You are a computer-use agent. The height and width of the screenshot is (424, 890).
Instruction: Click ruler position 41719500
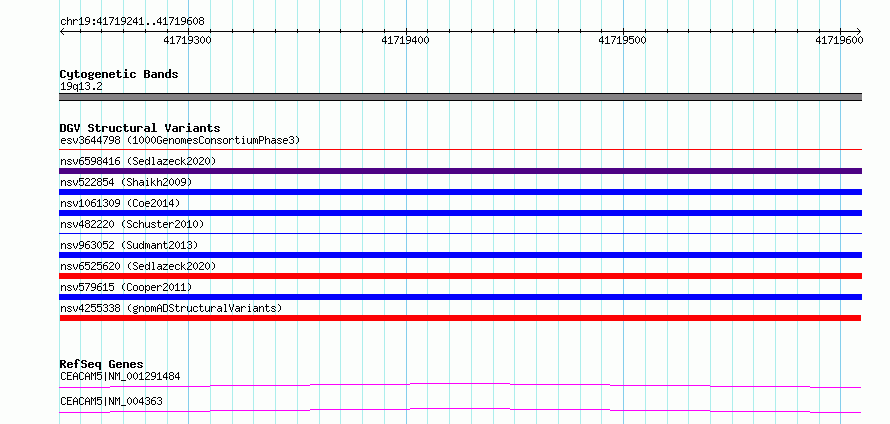coord(623,40)
